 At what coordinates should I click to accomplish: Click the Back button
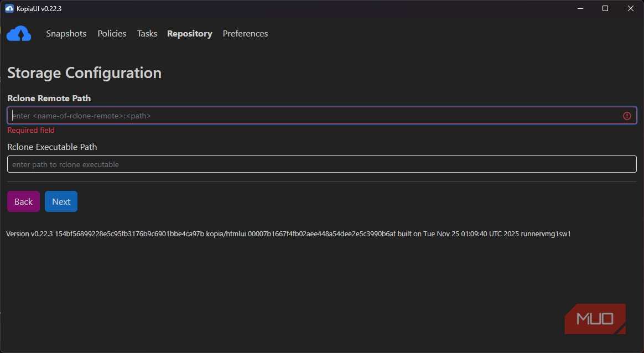click(23, 201)
